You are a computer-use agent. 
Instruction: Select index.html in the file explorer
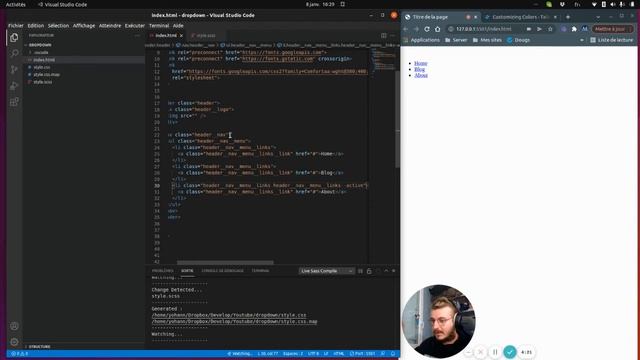tap(44, 60)
